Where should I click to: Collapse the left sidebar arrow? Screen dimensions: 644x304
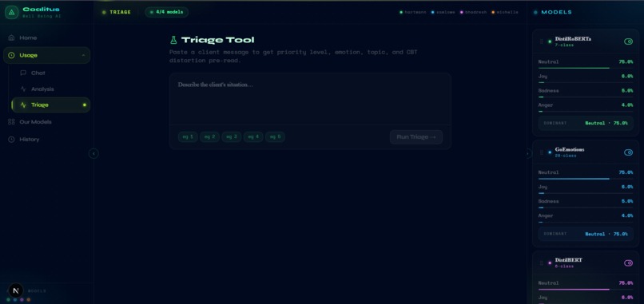pos(93,153)
